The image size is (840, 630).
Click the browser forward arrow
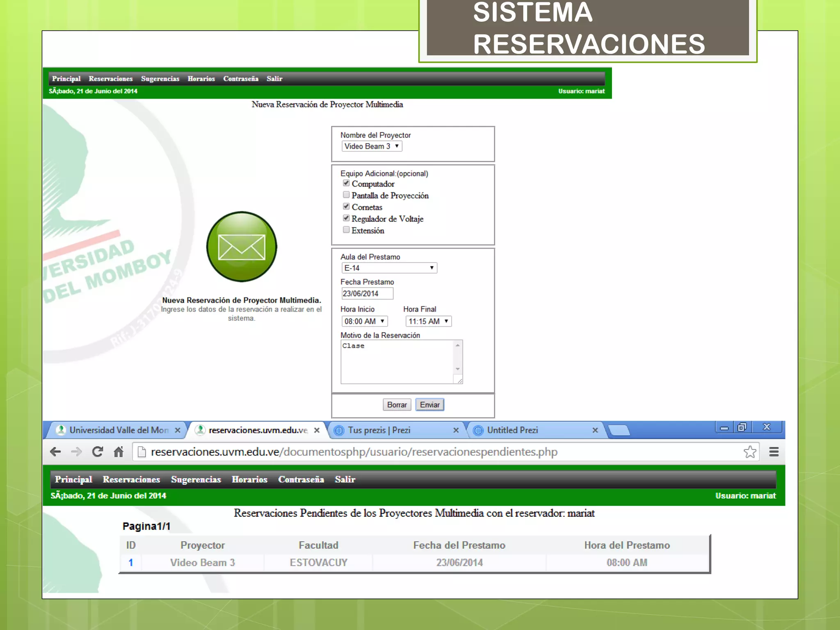click(76, 452)
